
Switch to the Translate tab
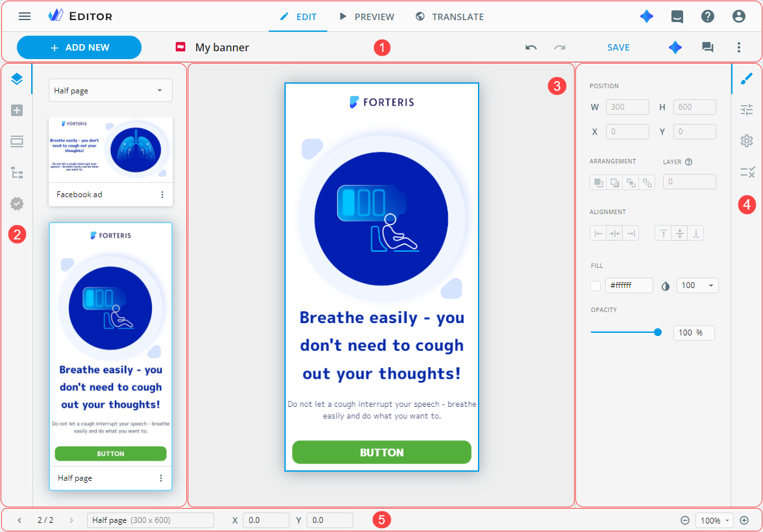tap(449, 17)
